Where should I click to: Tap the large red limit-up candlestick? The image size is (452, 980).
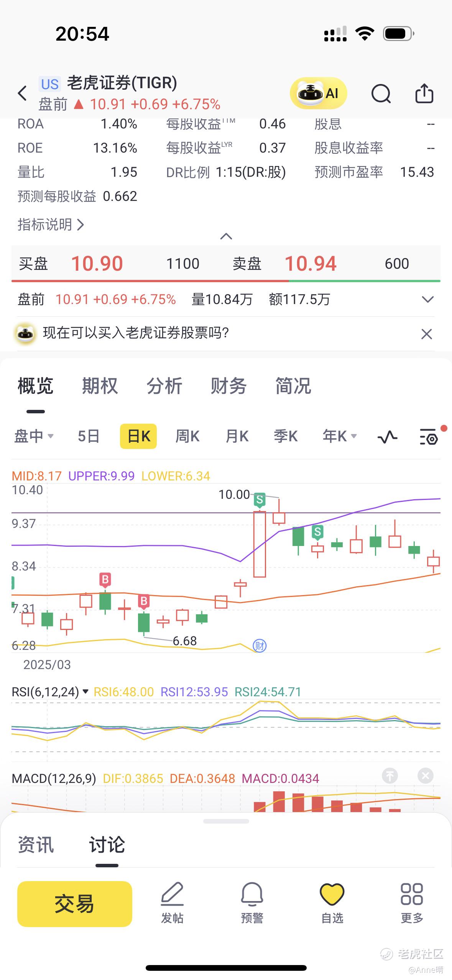260,544
